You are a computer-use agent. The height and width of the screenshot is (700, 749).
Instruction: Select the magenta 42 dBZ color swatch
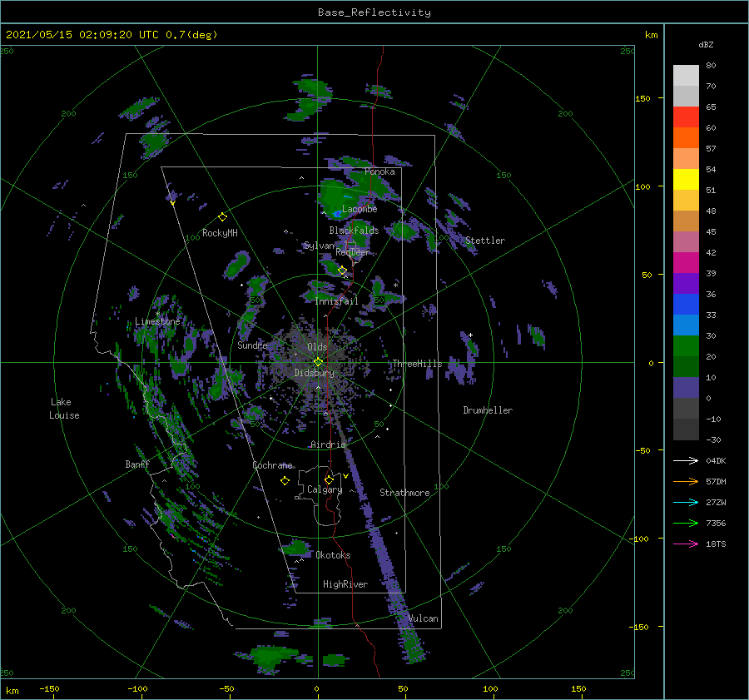tap(686, 262)
